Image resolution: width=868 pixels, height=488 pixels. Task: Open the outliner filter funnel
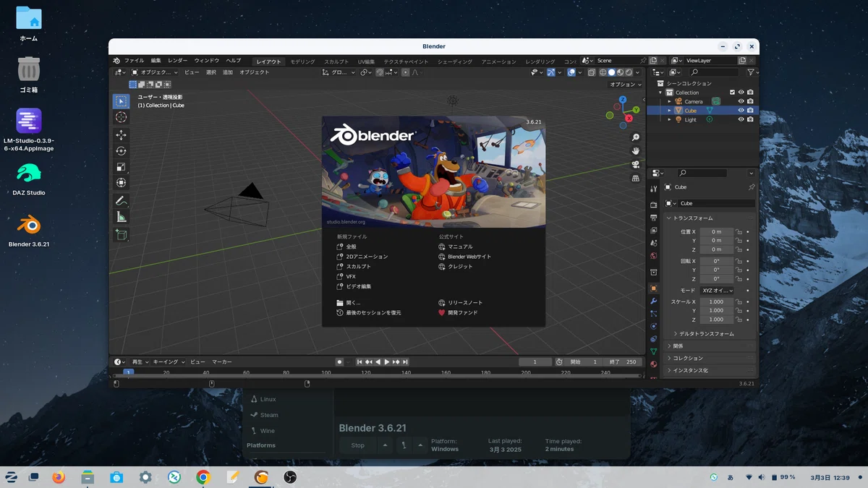(x=751, y=72)
